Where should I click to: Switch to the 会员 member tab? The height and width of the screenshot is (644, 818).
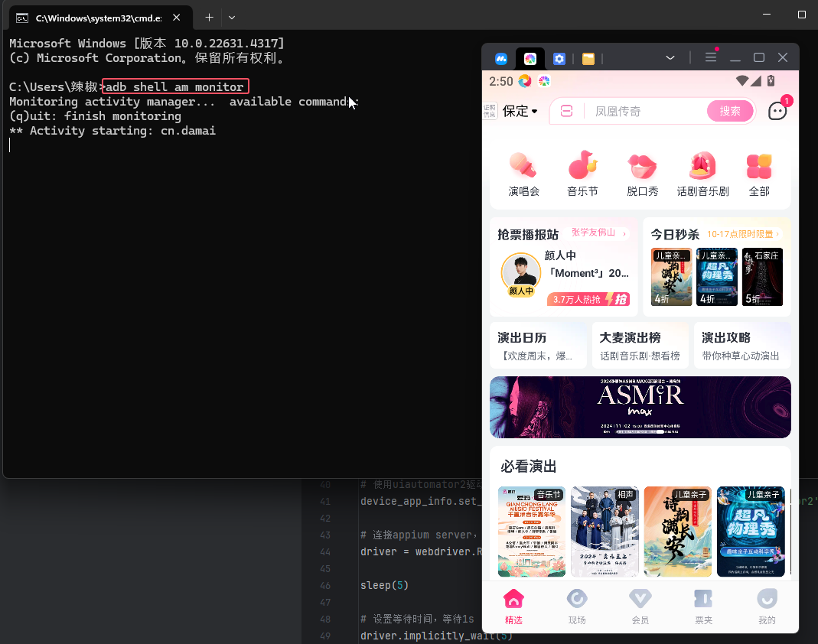coord(640,607)
